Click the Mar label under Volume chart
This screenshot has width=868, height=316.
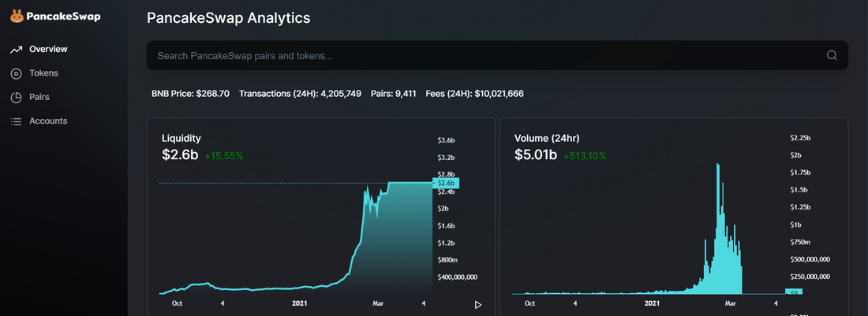coord(730,304)
